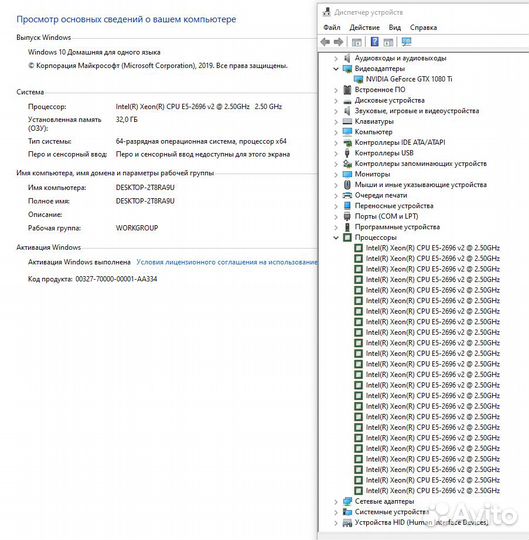Open the Условия лицензионного соглашения link
The width and height of the screenshot is (529, 540).
227,262
